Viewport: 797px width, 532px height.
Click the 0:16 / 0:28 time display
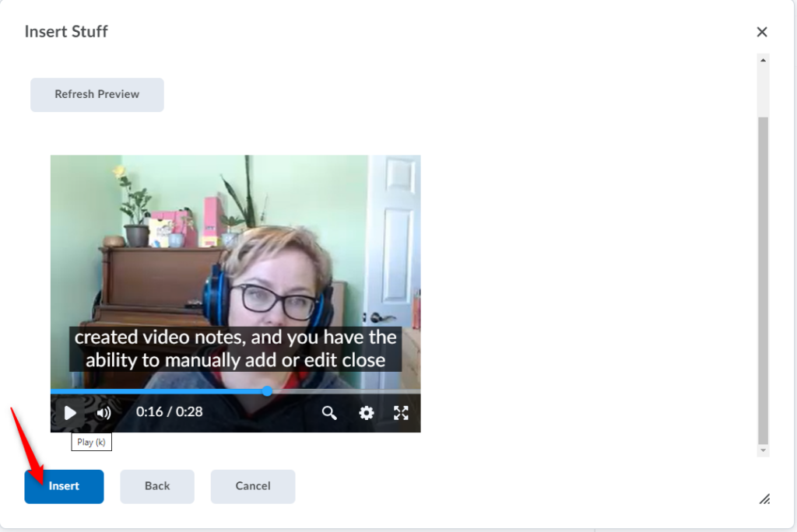(169, 412)
